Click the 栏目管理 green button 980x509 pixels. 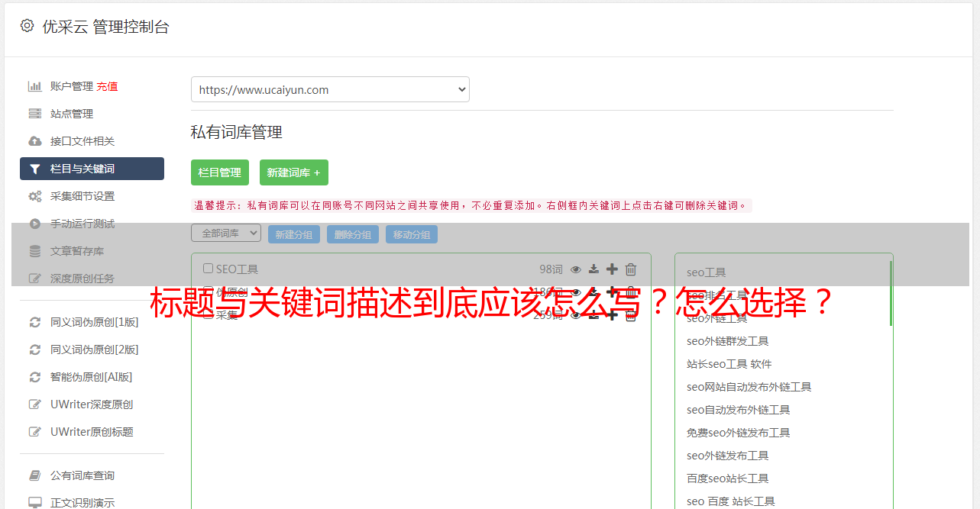[220, 172]
